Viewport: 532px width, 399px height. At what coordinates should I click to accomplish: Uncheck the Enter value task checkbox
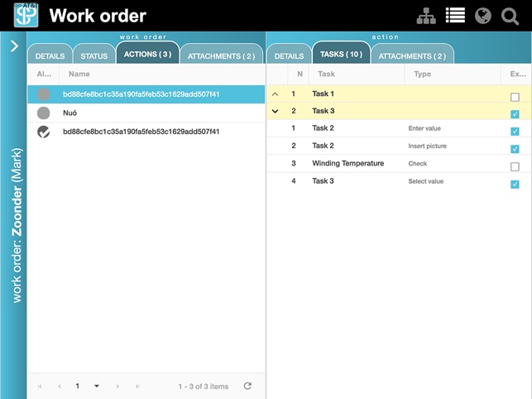coord(515,131)
